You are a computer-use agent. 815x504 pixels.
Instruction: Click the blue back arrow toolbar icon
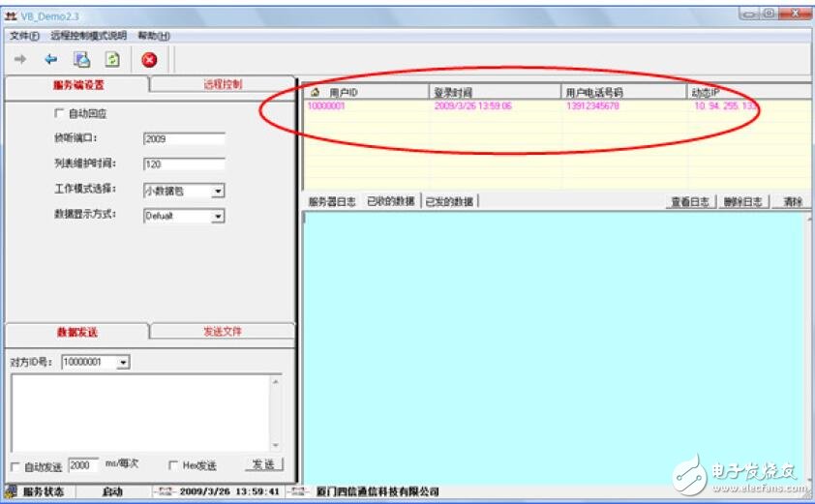click(x=50, y=60)
